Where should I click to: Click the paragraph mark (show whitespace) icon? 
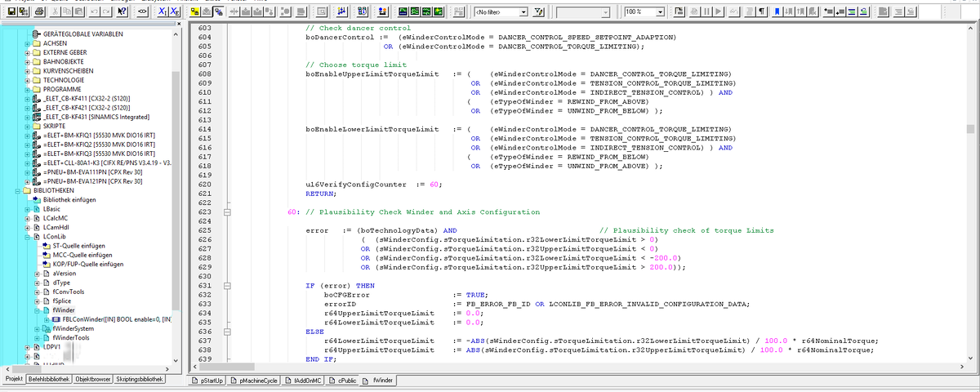[761, 11]
